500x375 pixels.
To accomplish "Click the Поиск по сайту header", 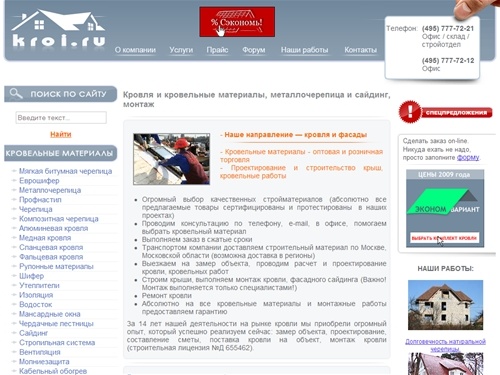I will click(x=60, y=94).
